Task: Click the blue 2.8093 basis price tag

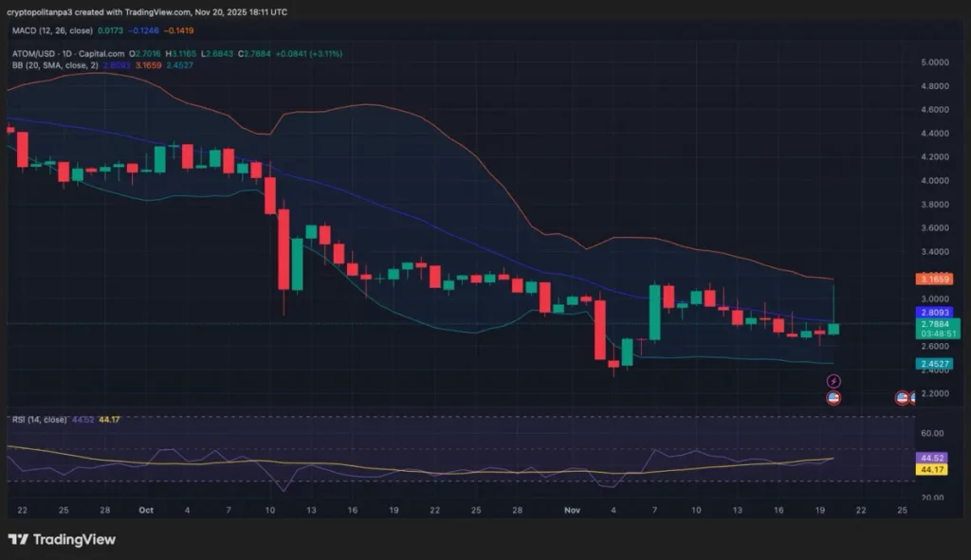Action: (x=939, y=312)
